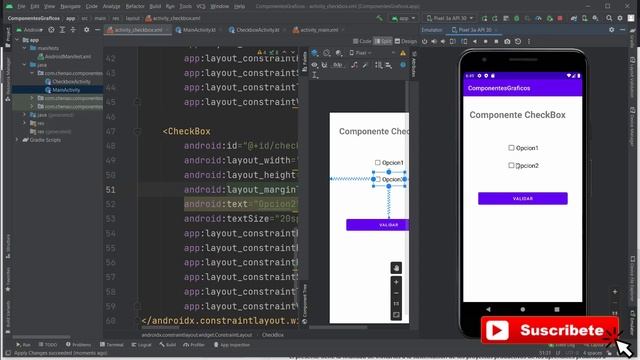The height and width of the screenshot is (360, 640).
Task: Collapse the manifests folder node
Action: coord(24,48)
